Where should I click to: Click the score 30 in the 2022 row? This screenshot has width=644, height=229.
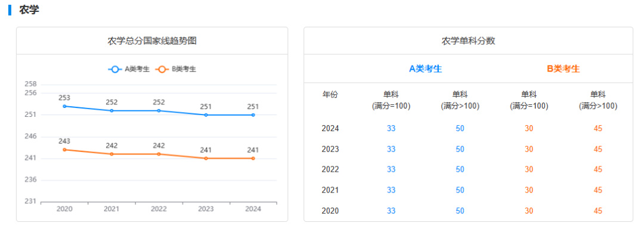click(x=529, y=169)
